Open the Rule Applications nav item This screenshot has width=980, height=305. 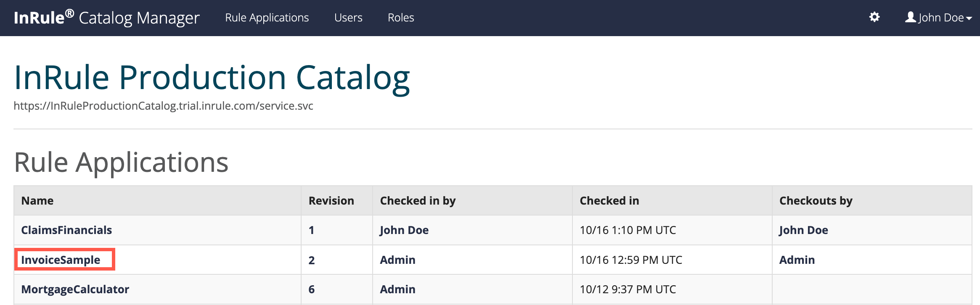(x=267, y=18)
